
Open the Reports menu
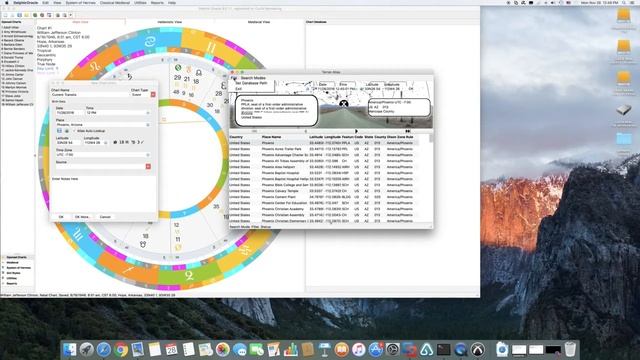(157, 2)
